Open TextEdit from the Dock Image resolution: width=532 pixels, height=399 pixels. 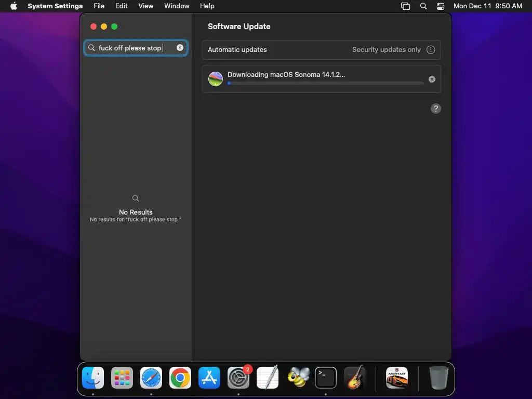[x=268, y=378]
